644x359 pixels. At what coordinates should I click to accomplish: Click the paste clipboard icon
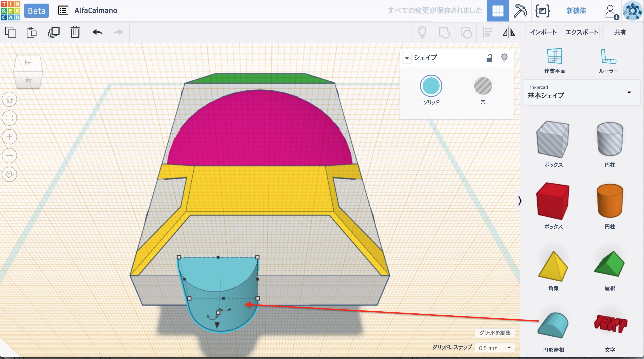coord(32,32)
